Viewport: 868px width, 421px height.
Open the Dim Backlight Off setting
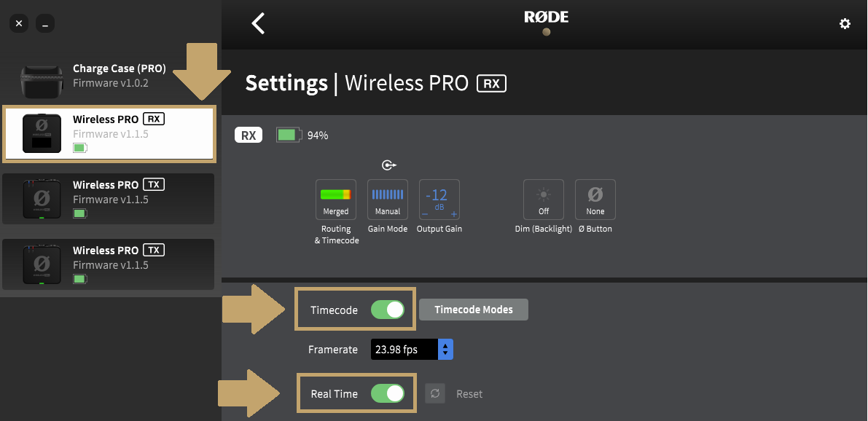(544, 200)
